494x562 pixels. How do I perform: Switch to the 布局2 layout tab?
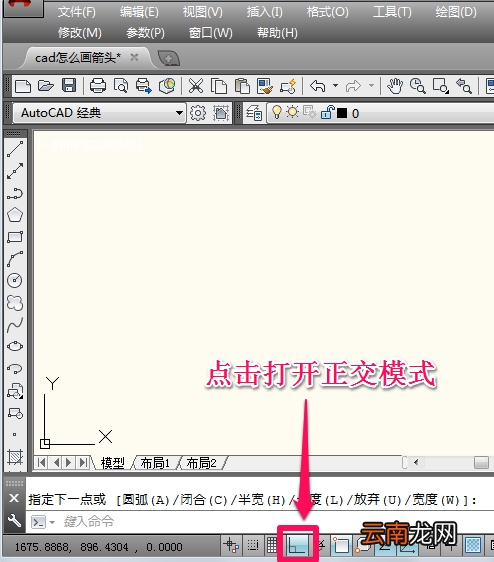tap(201, 463)
